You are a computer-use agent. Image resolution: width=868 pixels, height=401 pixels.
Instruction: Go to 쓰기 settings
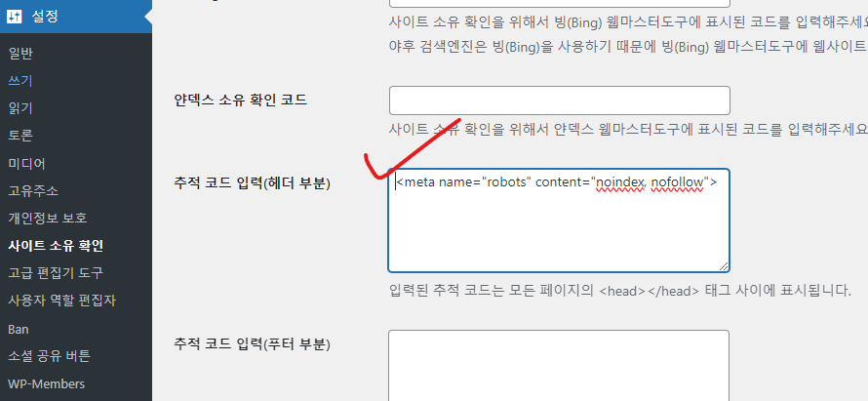[20, 81]
